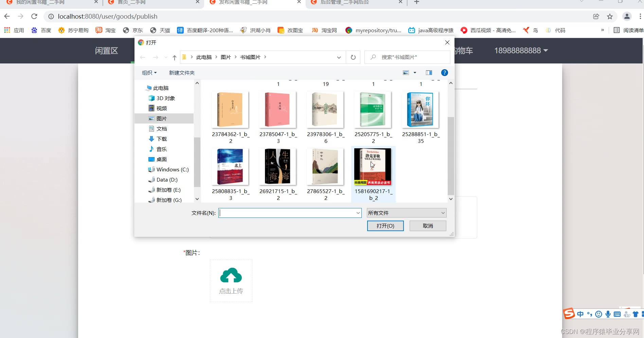Screen dimensions: 644x338
Task: Click the address bar URL
Action: (108, 16)
